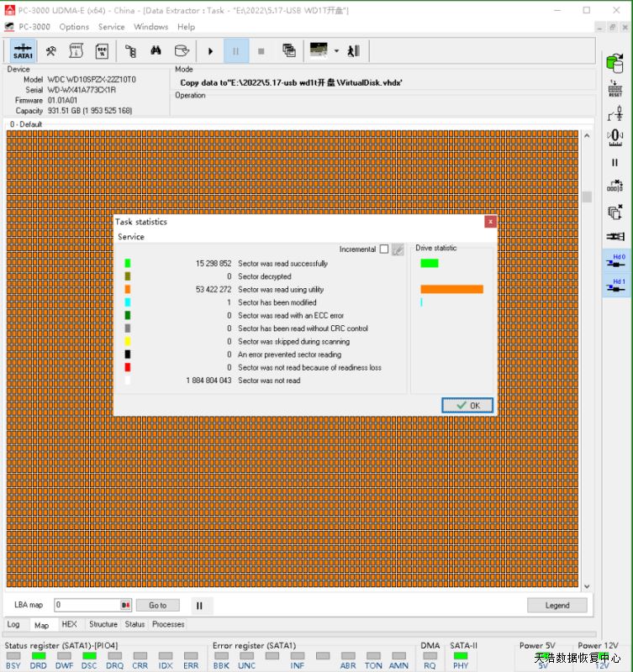
Task: Enable the Incremental checkbox
Action: (384, 249)
